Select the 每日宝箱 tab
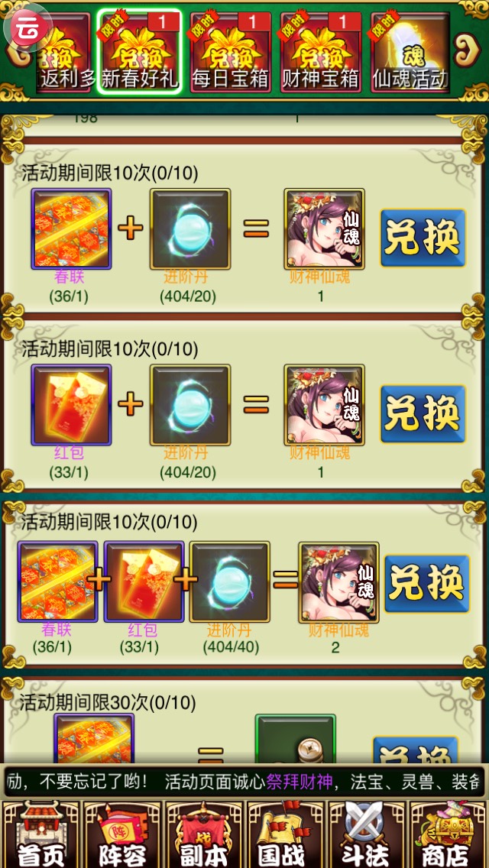489x868 pixels. [x=231, y=52]
